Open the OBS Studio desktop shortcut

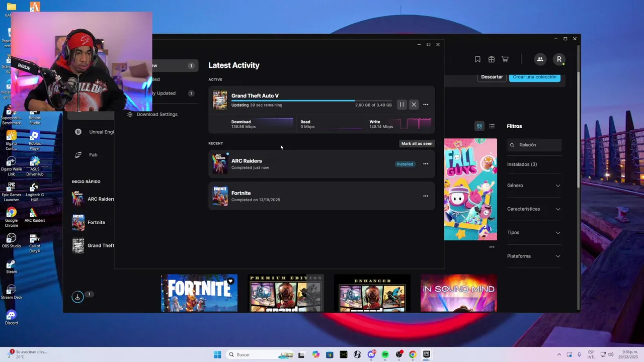pyautogui.click(x=11, y=241)
